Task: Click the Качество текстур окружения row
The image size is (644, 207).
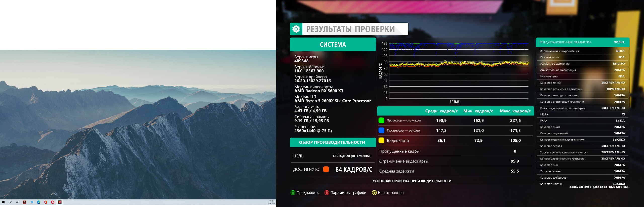Action: (583, 95)
